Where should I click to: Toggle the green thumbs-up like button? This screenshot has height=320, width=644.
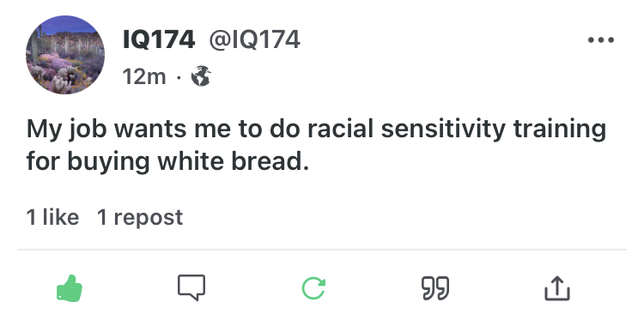69,288
